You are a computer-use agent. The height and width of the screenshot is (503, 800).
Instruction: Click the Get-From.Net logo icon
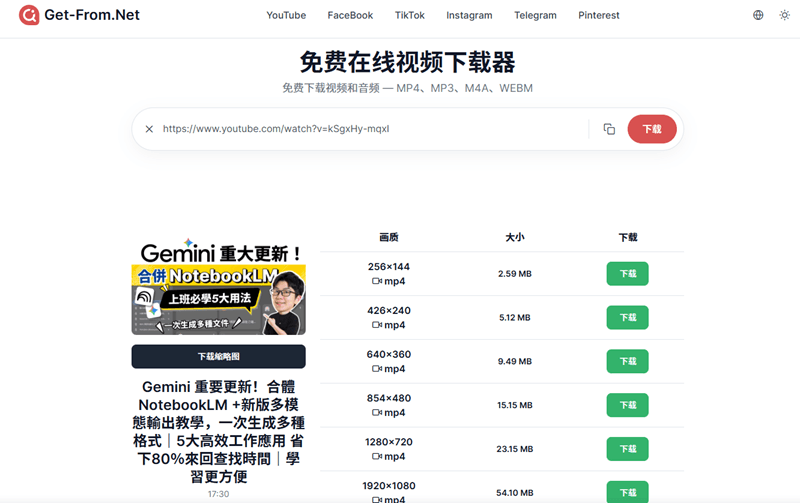(29, 15)
